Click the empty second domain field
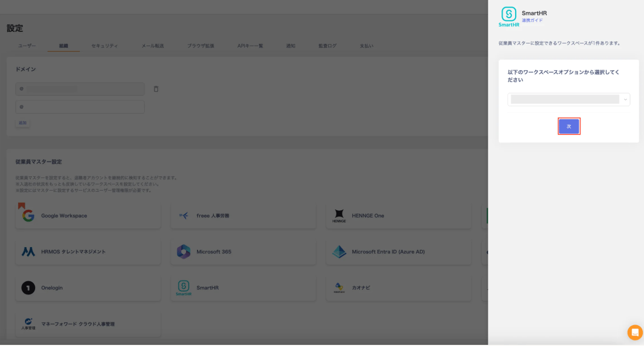Viewport: 644px width, 346px height. click(x=80, y=107)
